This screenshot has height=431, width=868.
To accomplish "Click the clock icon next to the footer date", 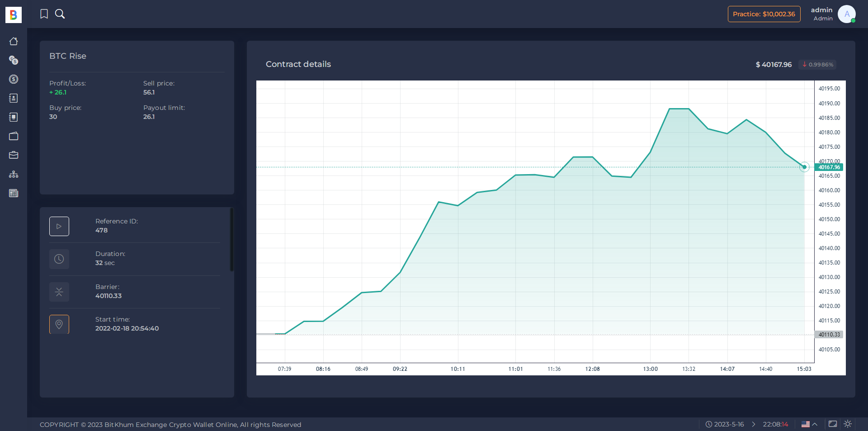I will pos(709,424).
